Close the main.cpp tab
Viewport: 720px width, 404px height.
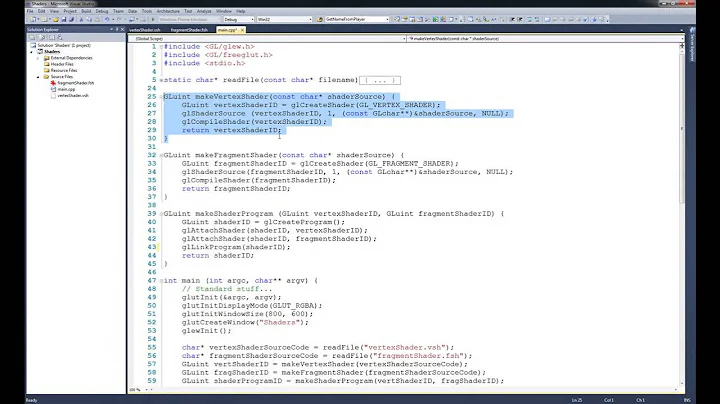242,30
